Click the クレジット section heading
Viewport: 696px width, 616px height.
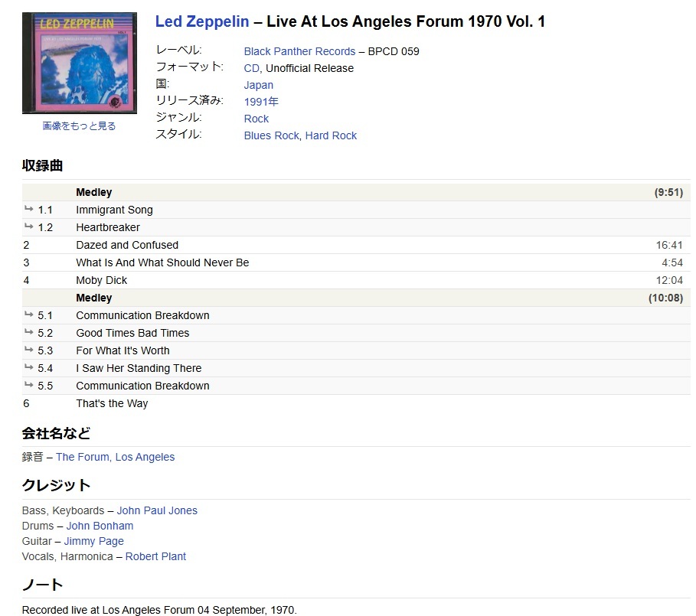tap(57, 485)
